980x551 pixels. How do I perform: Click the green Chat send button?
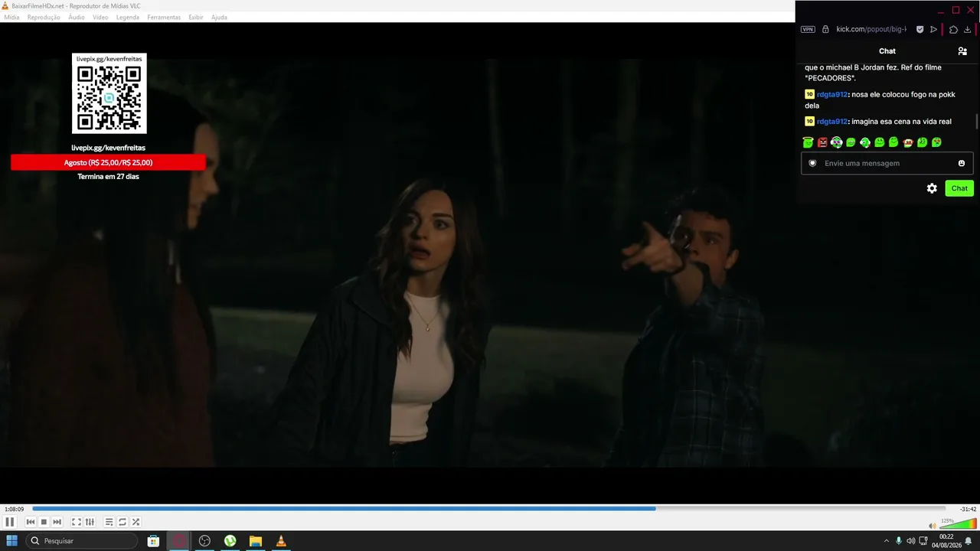pyautogui.click(x=959, y=188)
